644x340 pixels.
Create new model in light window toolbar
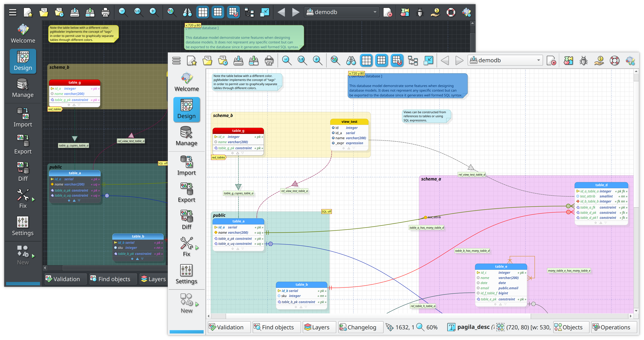[192, 61]
